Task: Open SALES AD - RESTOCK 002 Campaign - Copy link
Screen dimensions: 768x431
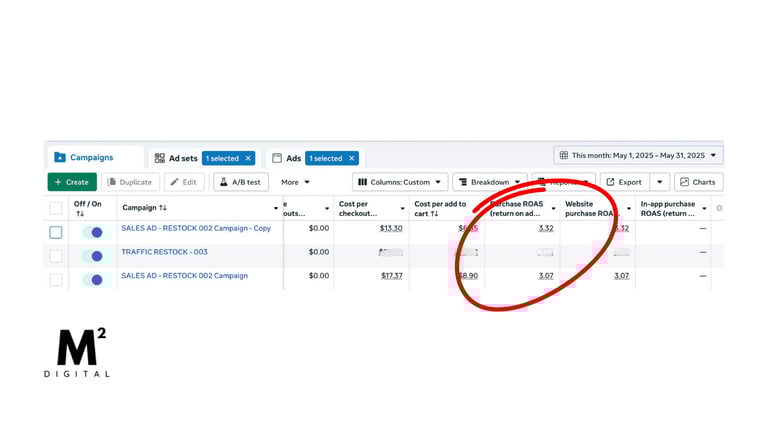Action: tap(196, 228)
